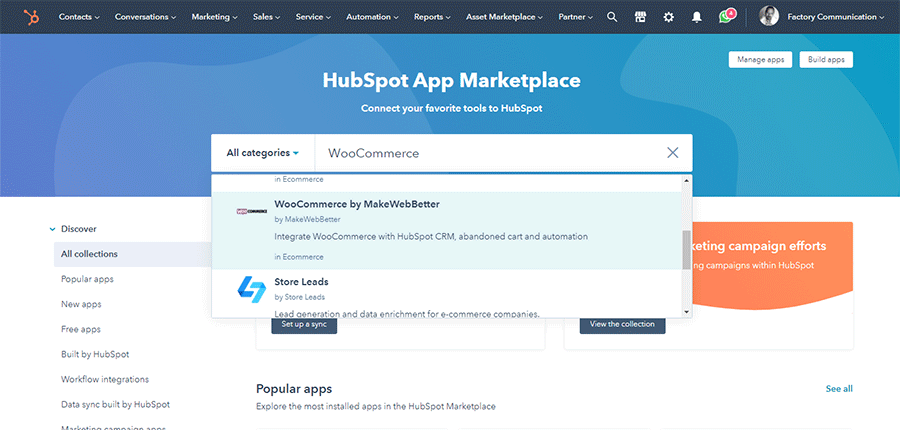Viewport: 900px width, 430px height.
Task: Open the search magnifier icon
Action: (x=612, y=17)
